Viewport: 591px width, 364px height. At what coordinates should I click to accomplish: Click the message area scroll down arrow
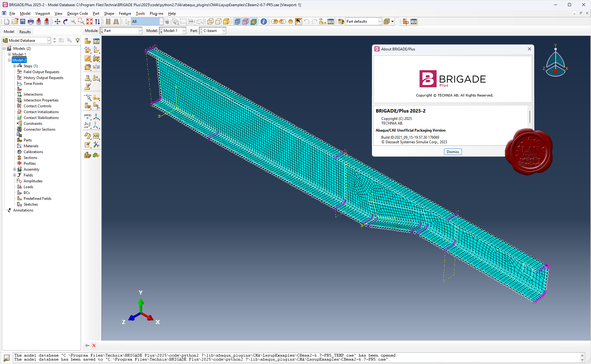click(x=582, y=360)
